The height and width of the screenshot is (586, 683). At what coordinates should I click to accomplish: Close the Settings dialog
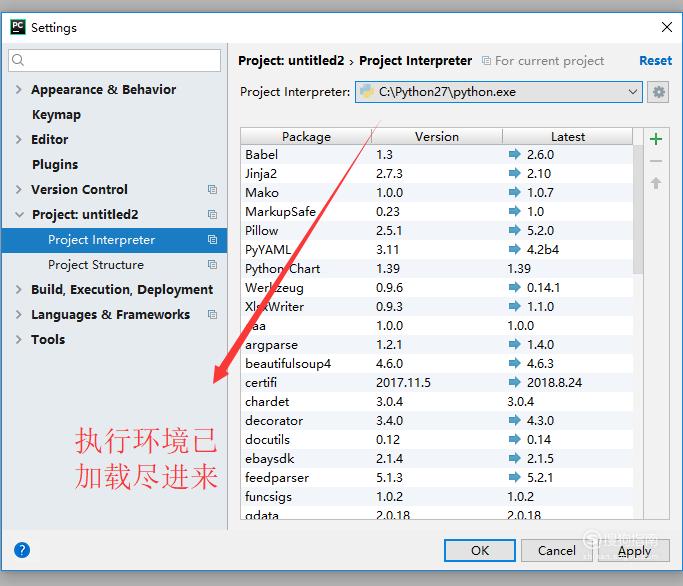point(666,27)
